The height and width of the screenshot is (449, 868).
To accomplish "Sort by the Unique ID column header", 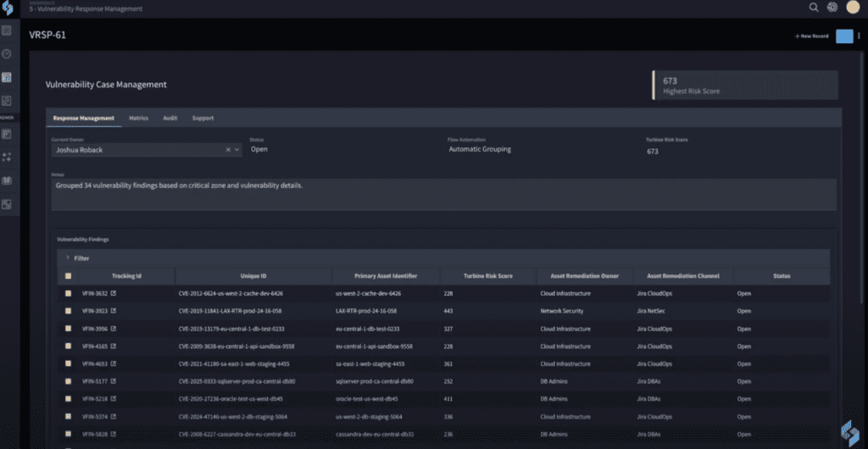I will tap(253, 276).
